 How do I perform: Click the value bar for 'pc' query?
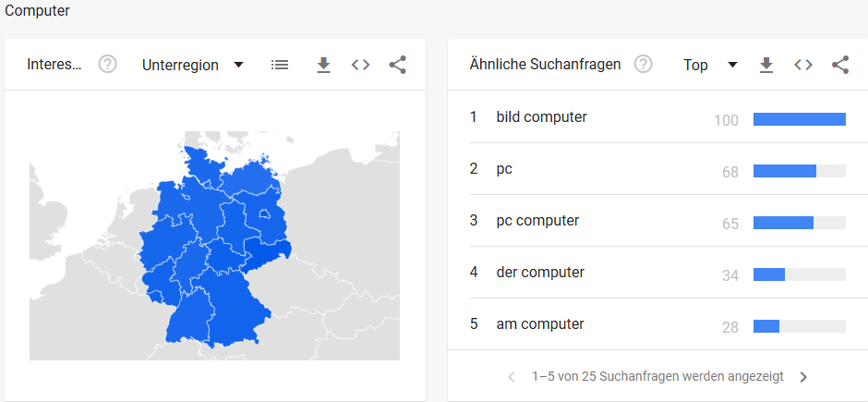pyautogui.click(x=800, y=171)
